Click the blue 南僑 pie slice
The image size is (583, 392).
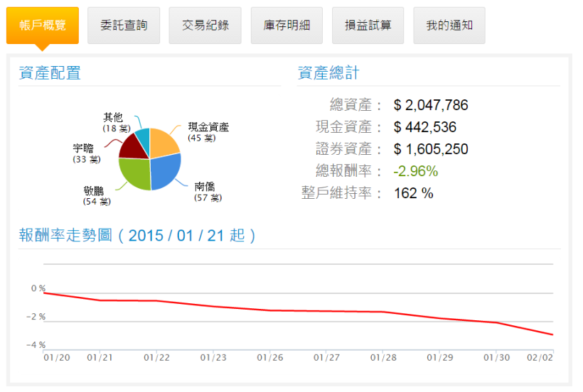click(x=164, y=173)
